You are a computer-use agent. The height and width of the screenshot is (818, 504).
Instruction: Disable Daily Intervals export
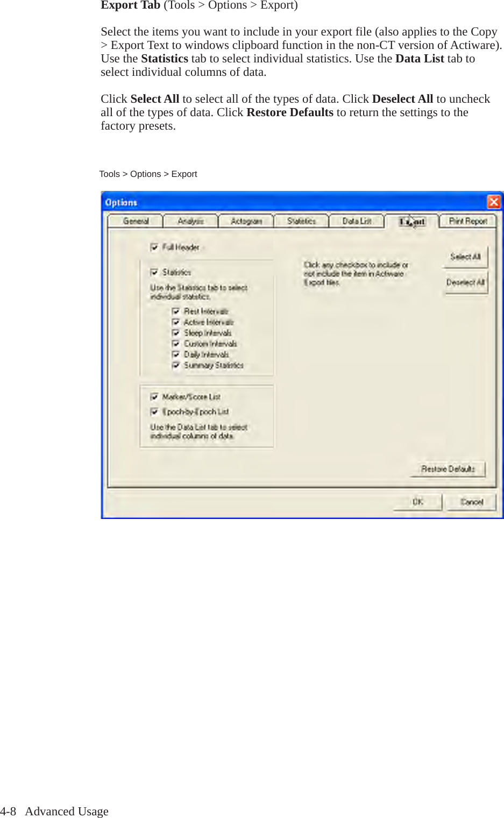pyautogui.click(x=175, y=354)
